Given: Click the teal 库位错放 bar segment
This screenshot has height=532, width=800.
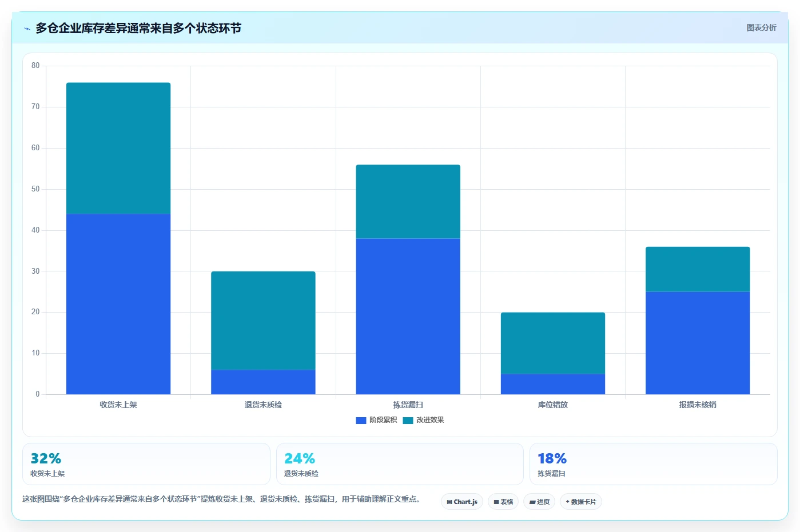Looking at the screenshot, I should [553, 343].
